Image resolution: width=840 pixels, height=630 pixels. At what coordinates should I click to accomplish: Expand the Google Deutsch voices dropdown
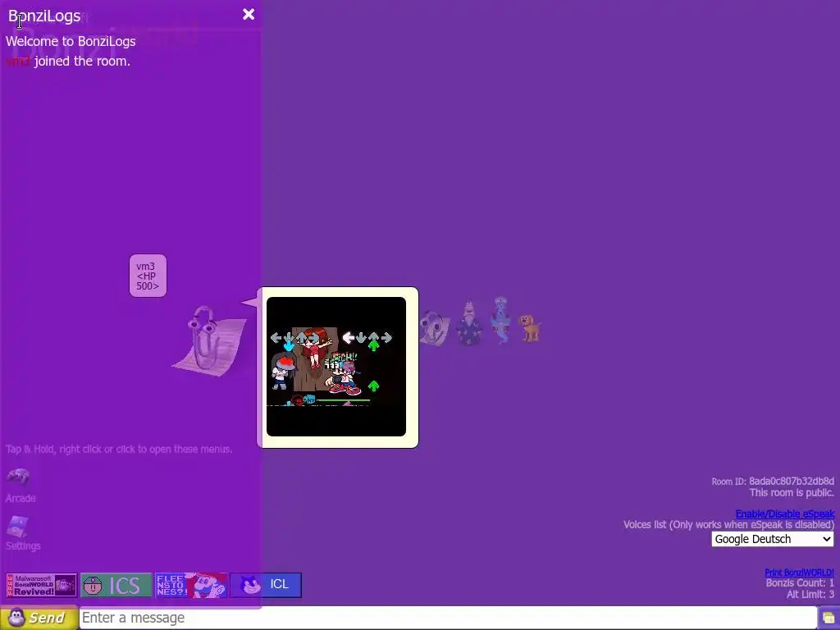(773, 539)
